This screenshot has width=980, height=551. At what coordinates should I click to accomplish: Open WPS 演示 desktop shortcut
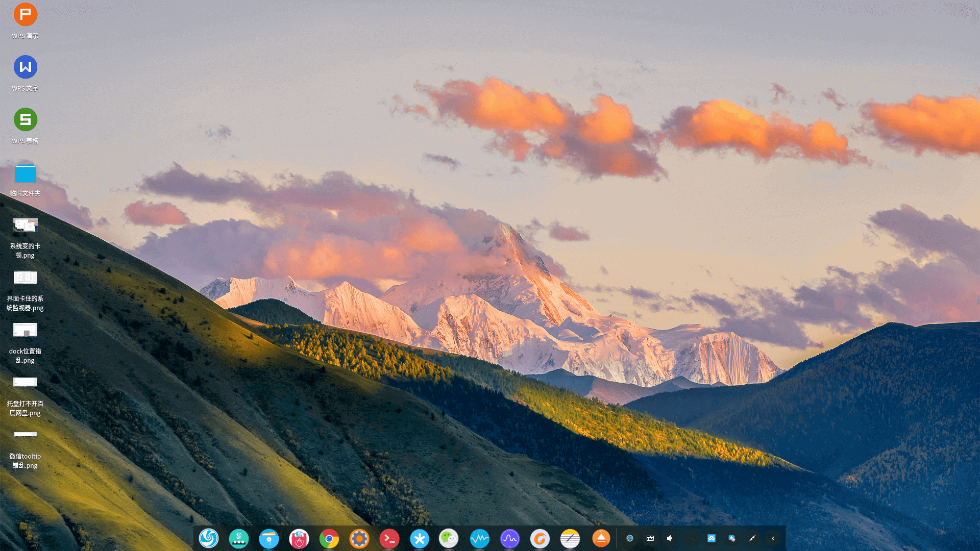tap(25, 15)
